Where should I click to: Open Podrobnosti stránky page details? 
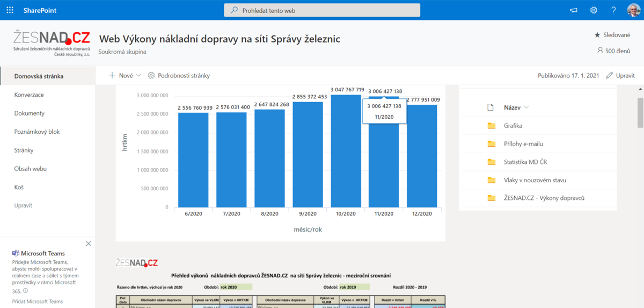[179, 75]
